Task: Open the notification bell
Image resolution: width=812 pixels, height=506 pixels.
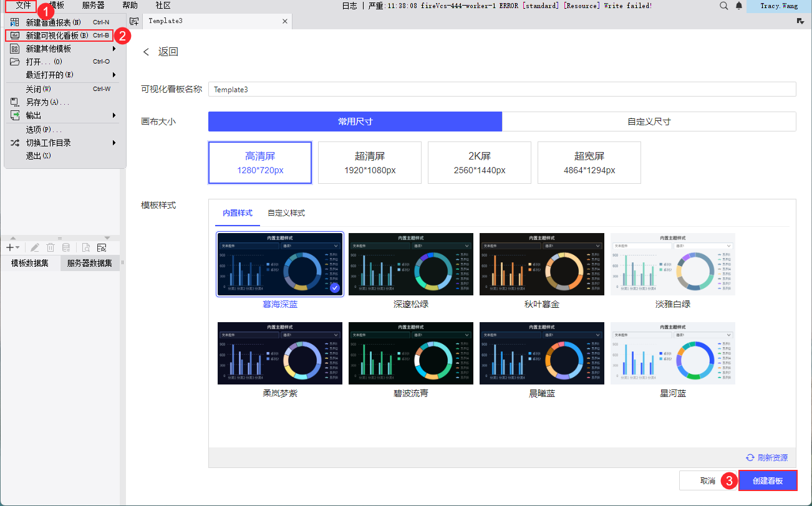Action: tap(739, 6)
